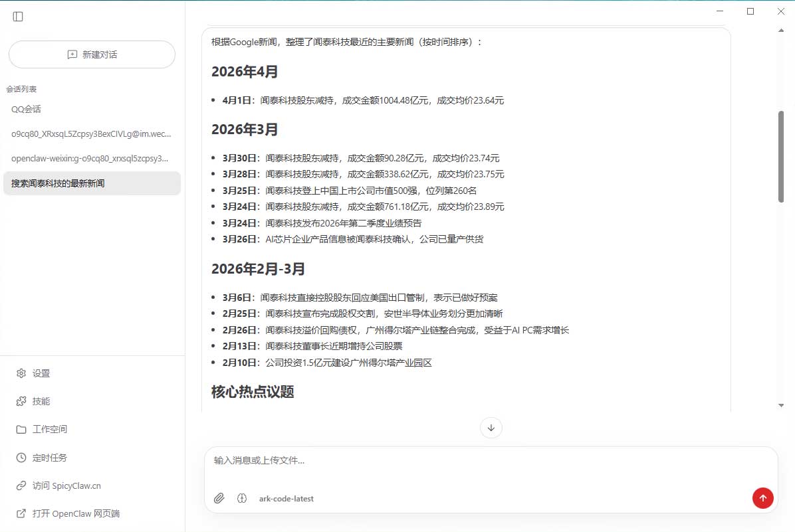
Task: Start a new chat with 新建对话
Action: pos(92,54)
